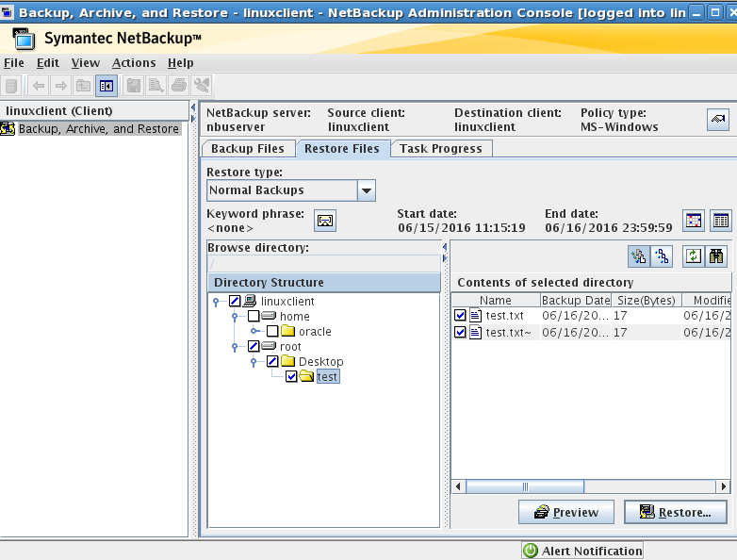Open the Actions menu
Screen dimensions: 737x560
(134, 63)
